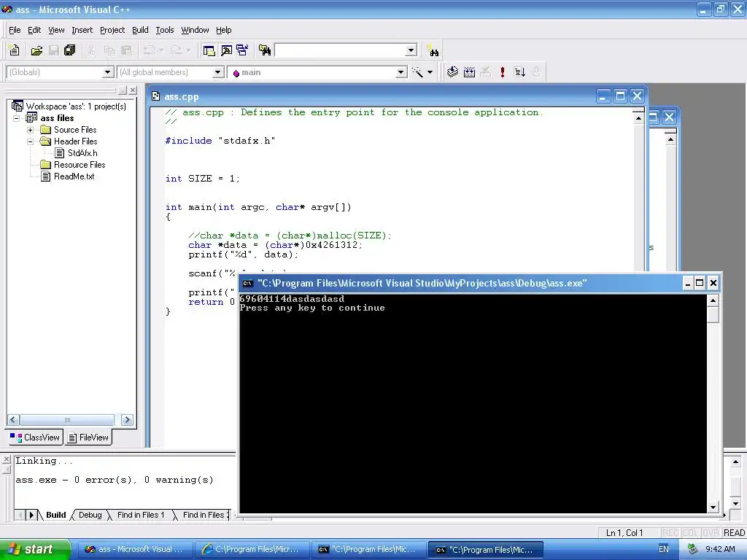
Task: Click the Go debug icon
Action: coord(519,72)
